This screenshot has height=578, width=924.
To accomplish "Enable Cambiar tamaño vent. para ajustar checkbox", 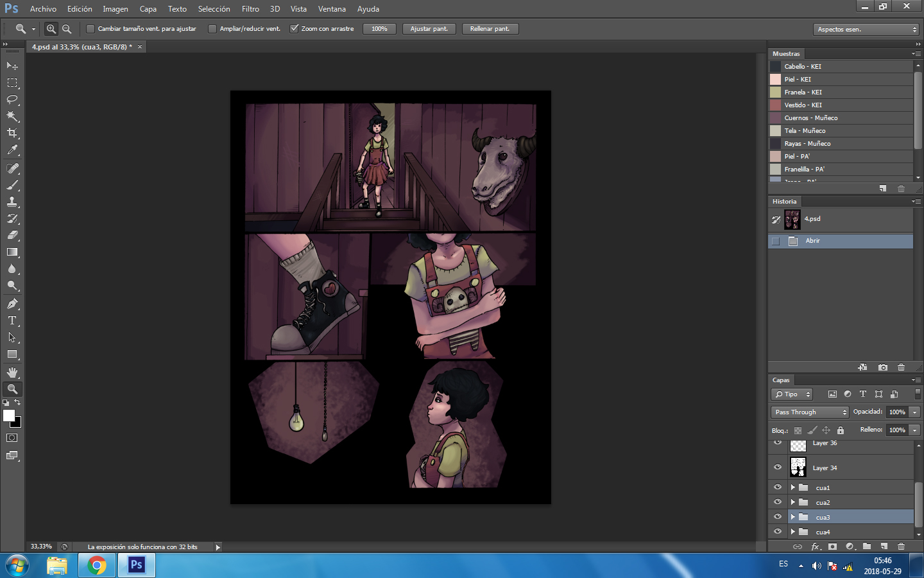I will point(90,29).
